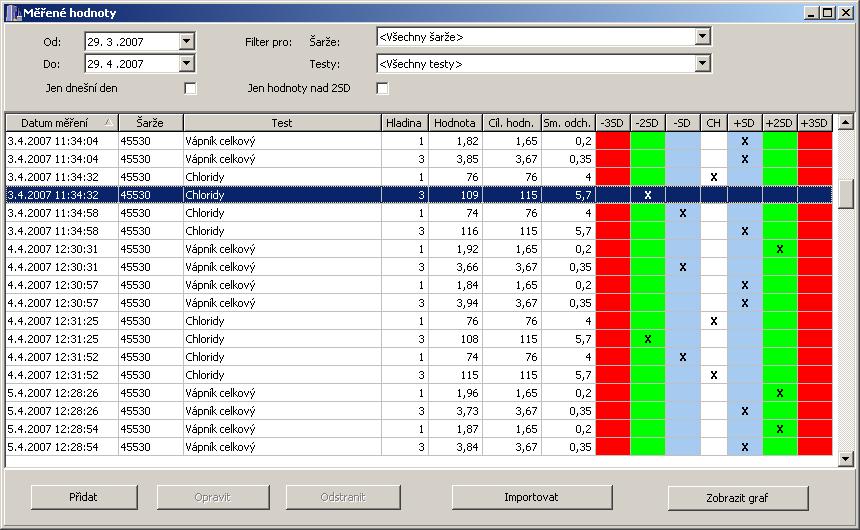Click the X mark in row valued 1,96
The width and height of the screenshot is (860, 530).
pyautogui.click(x=780, y=393)
